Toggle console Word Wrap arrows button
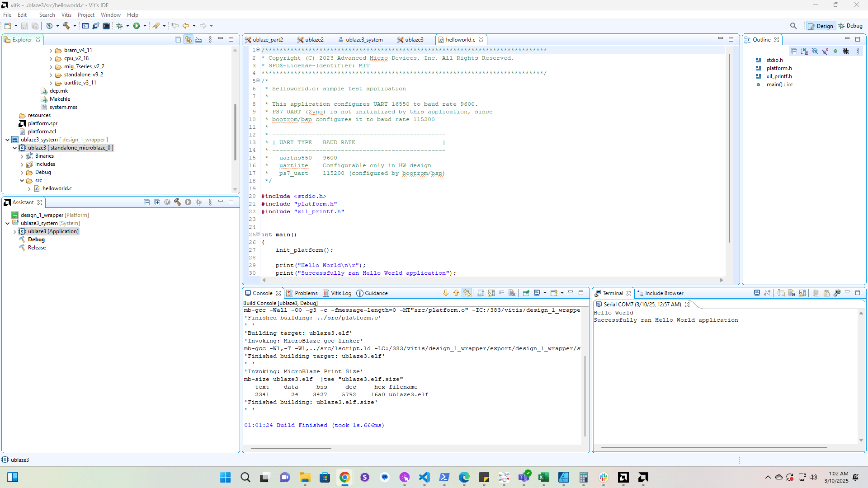This screenshot has width=868, height=488. (x=467, y=293)
